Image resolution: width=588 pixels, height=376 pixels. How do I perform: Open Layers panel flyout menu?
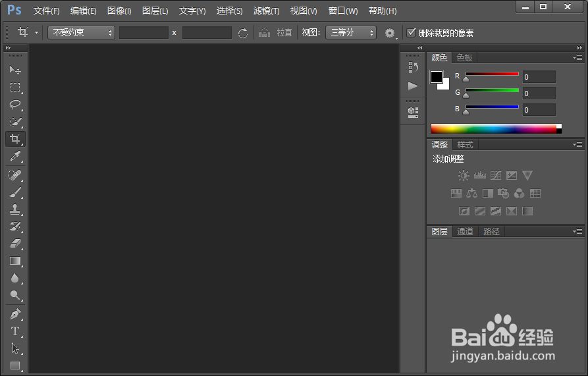(577, 231)
